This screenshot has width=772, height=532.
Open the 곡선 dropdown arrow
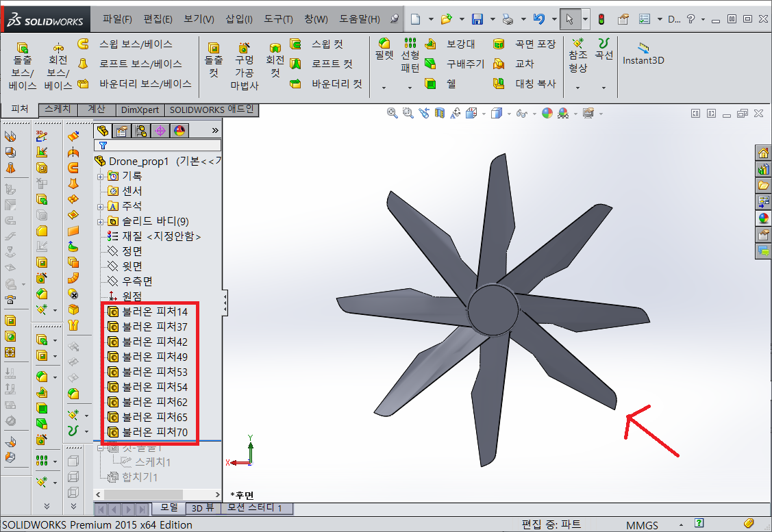coord(603,88)
